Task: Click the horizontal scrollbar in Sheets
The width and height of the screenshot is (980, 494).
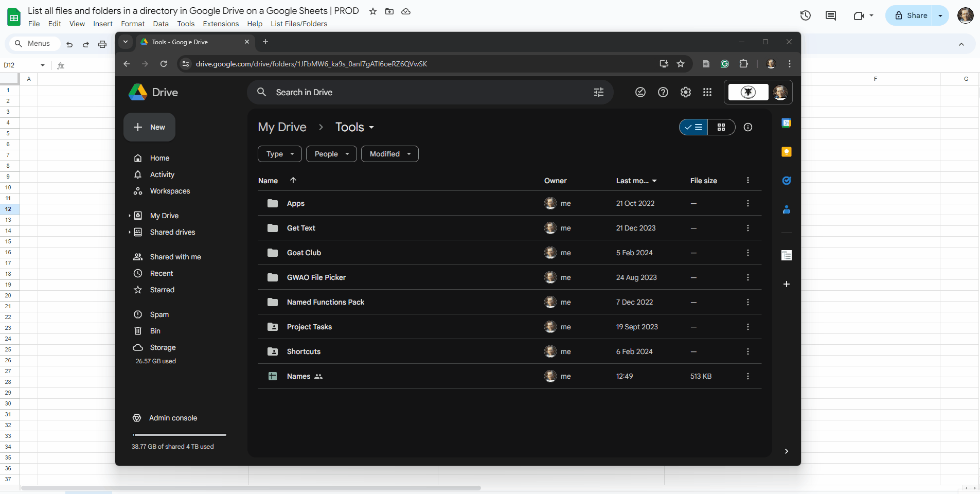Action: tap(251, 488)
